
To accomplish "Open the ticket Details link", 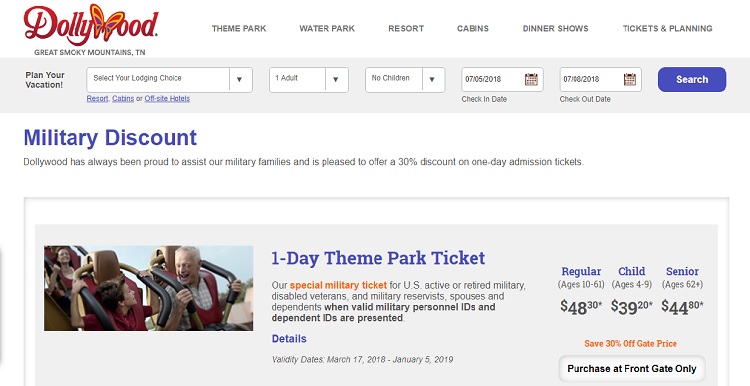I will coord(289,339).
